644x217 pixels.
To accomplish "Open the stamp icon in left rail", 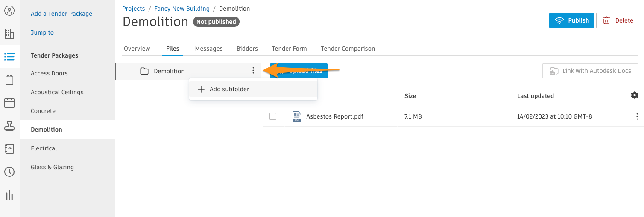I will point(9,126).
